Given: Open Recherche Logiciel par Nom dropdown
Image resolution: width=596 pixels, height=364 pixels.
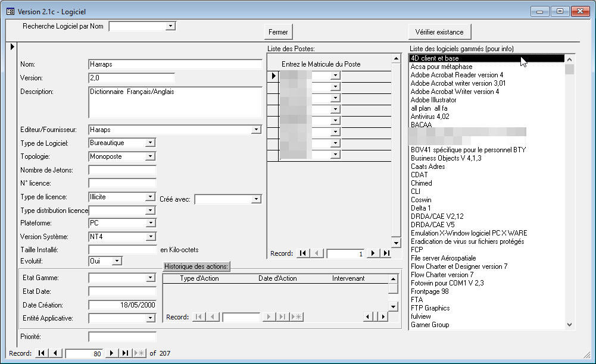Looking at the screenshot, I should pos(170,26).
